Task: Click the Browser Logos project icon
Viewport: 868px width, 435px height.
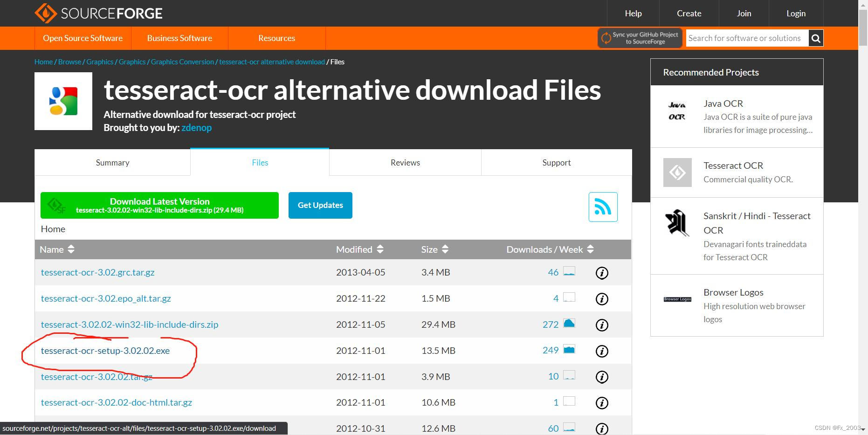Action: [677, 299]
